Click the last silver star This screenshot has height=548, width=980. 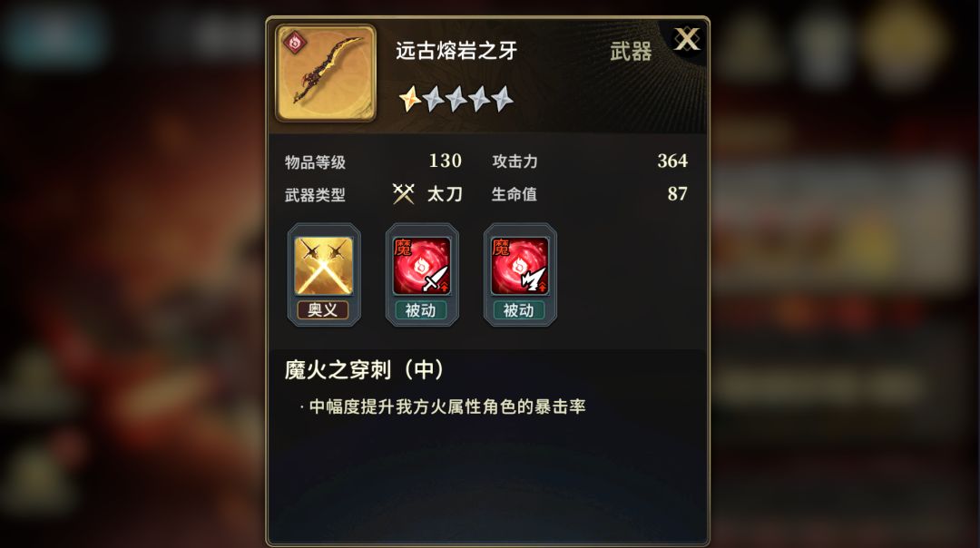point(502,99)
